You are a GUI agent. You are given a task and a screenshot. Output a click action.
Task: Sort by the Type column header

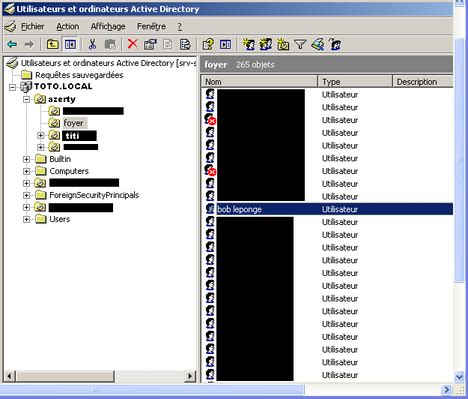pyautogui.click(x=355, y=82)
